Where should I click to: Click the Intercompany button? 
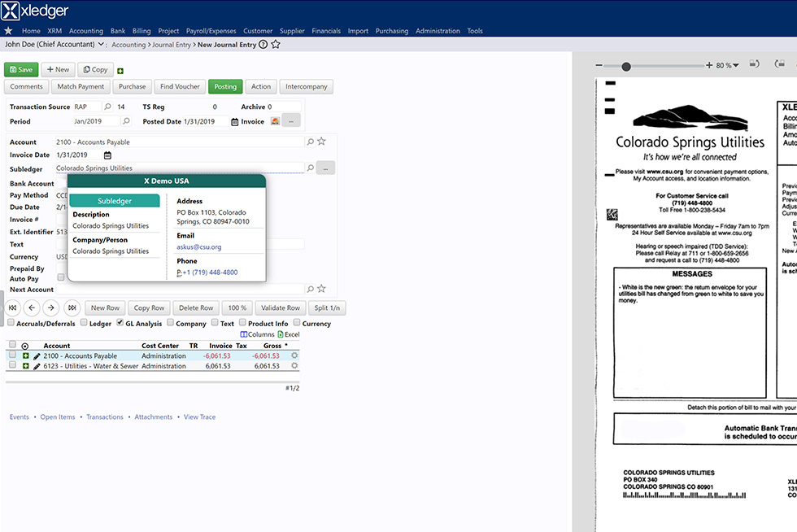click(x=306, y=86)
